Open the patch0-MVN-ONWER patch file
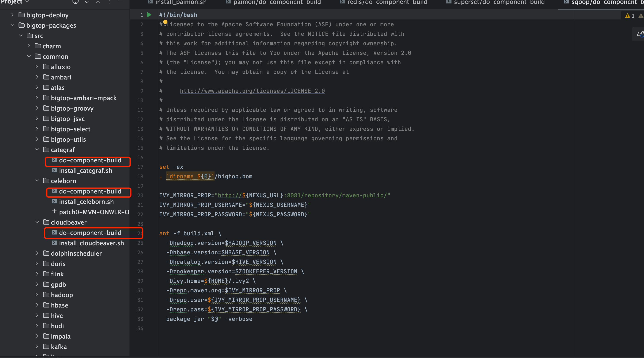The height and width of the screenshot is (358, 644). [94, 212]
